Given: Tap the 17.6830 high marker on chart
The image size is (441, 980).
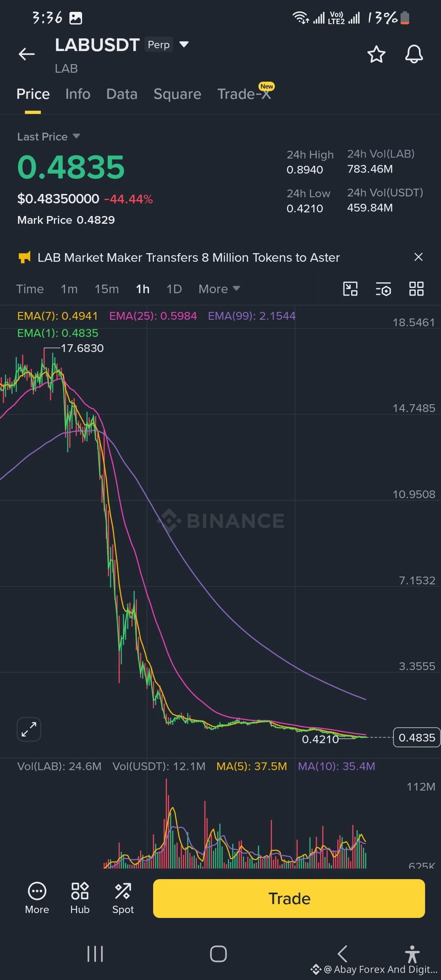Looking at the screenshot, I should (82, 348).
